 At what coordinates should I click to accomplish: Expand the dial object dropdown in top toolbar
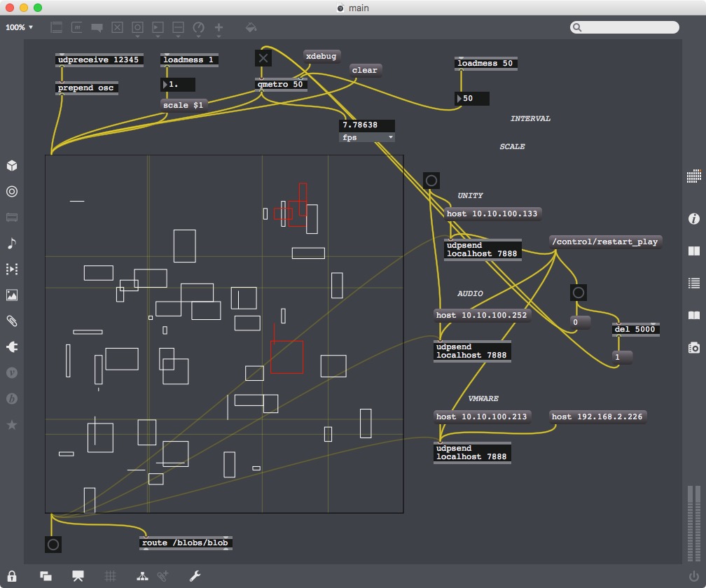point(198,28)
